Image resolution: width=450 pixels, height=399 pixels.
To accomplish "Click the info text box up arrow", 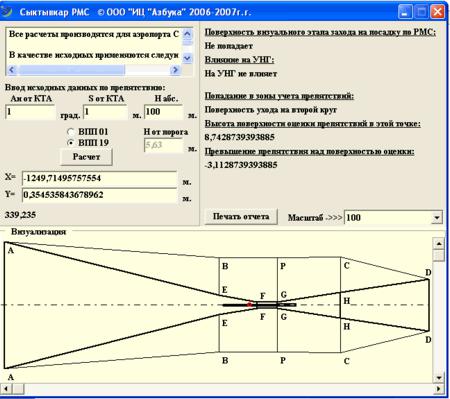I will (187, 34).
